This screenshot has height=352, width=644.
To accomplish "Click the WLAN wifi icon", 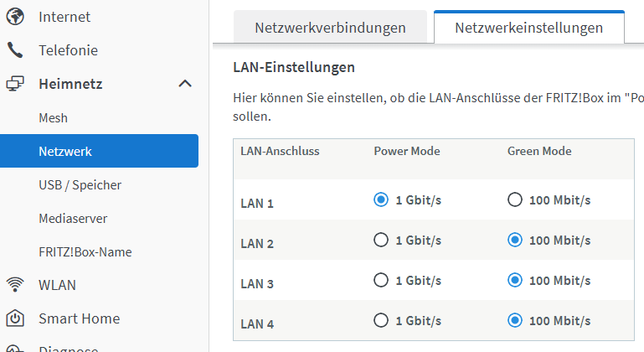I will tap(15, 285).
